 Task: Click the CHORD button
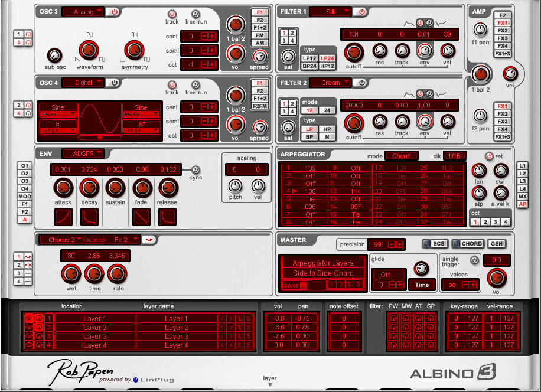(468, 244)
